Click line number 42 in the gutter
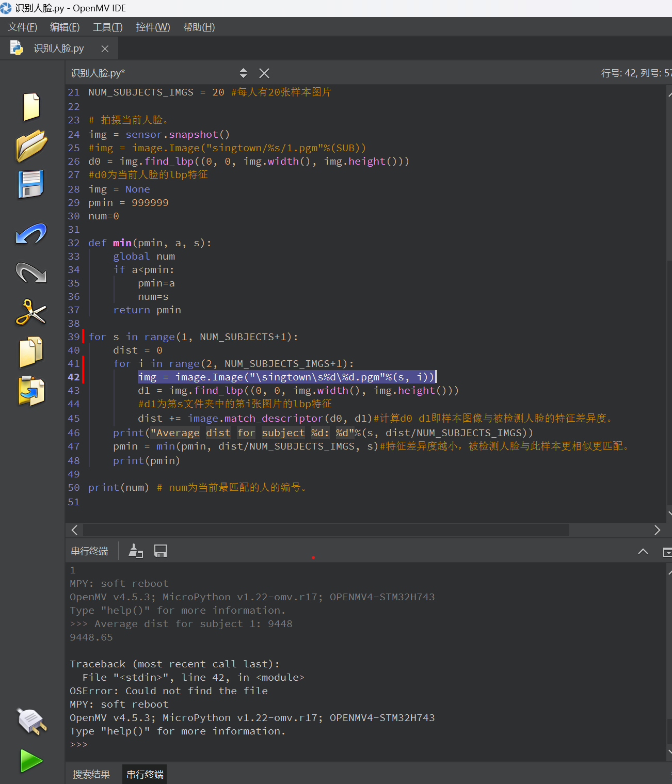672x784 pixels. pos(74,377)
